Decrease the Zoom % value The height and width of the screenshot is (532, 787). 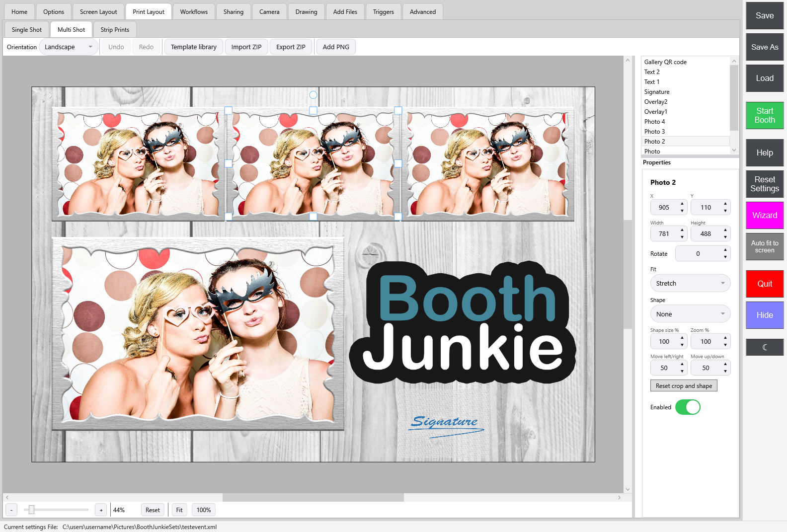pyautogui.click(x=725, y=345)
